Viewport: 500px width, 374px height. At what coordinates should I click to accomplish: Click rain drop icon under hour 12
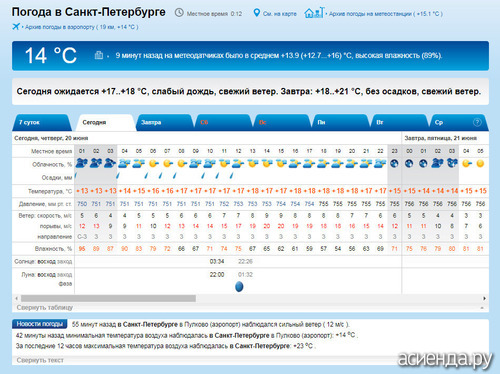[231, 175]
